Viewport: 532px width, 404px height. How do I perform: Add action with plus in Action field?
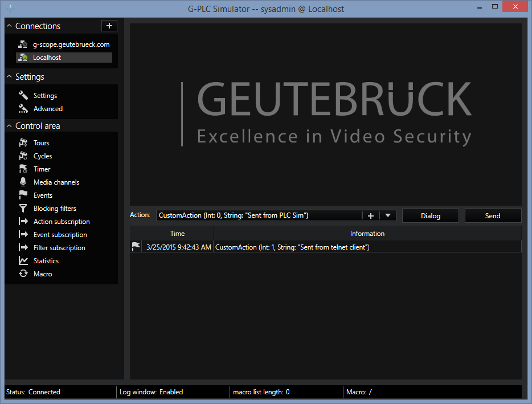[371, 215]
